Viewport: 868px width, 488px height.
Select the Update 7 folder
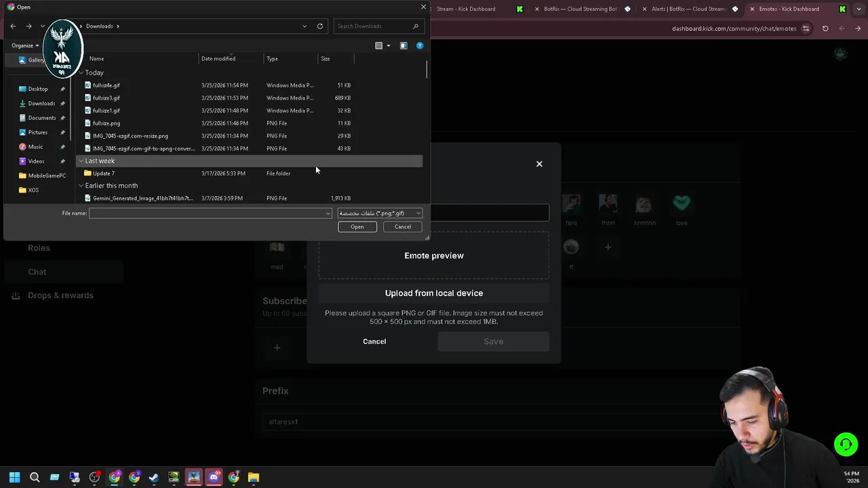click(x=104, y=174)
